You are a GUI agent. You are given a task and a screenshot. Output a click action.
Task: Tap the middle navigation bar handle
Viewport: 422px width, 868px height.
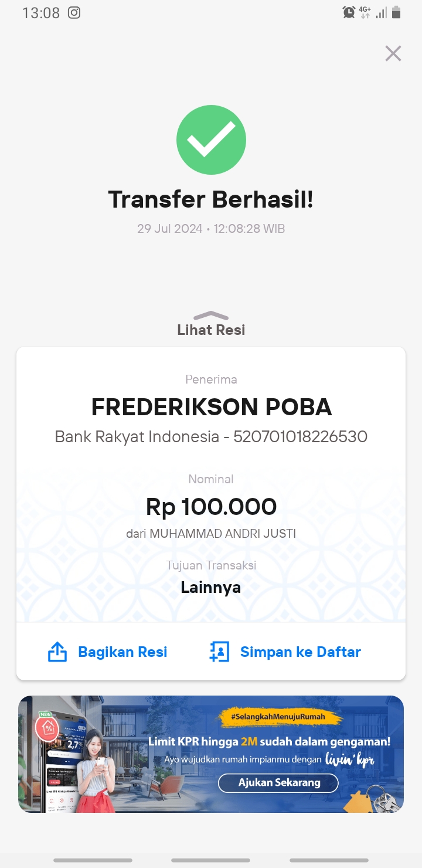point(211,860)
